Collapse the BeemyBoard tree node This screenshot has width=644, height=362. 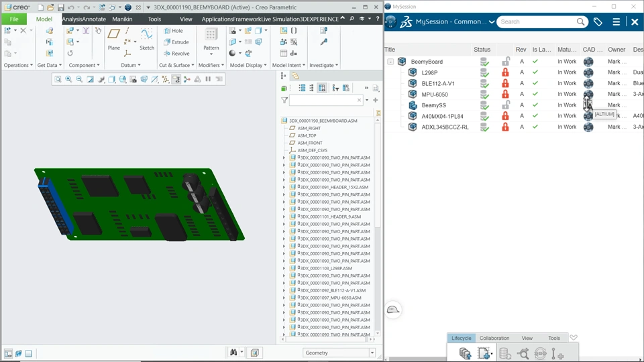390,62
